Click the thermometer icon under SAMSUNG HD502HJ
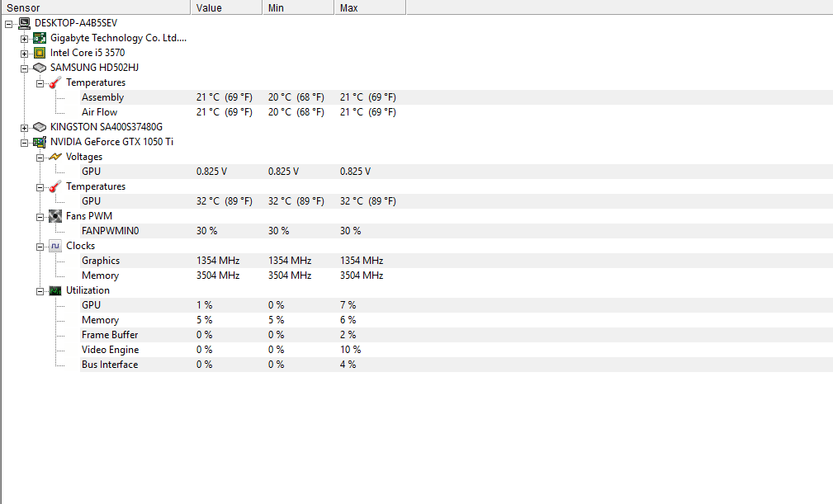Viewport: 833px width, 504px height. tap(55, 82)
